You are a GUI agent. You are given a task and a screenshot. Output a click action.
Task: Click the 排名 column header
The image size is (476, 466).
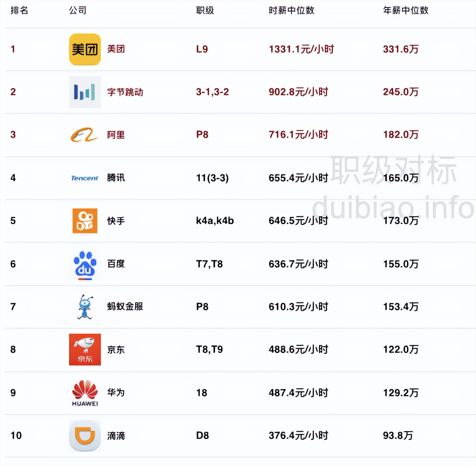pyautogui.click(x=18, y=11)
